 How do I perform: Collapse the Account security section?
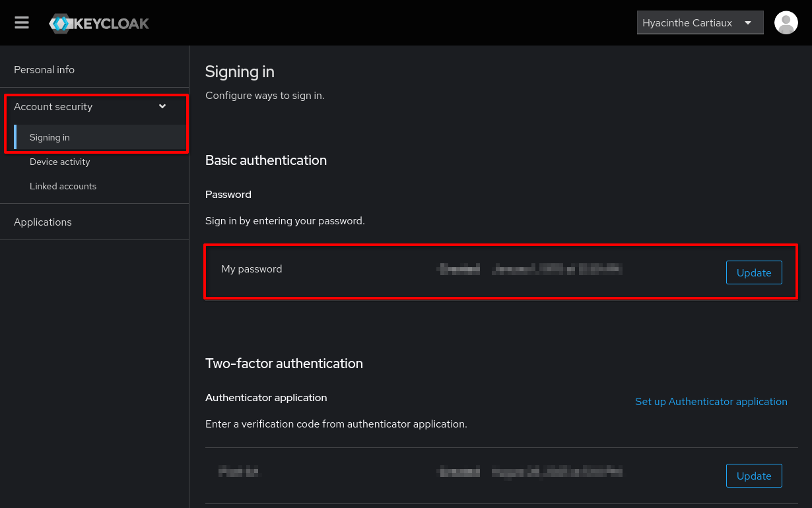click(53, 106)
